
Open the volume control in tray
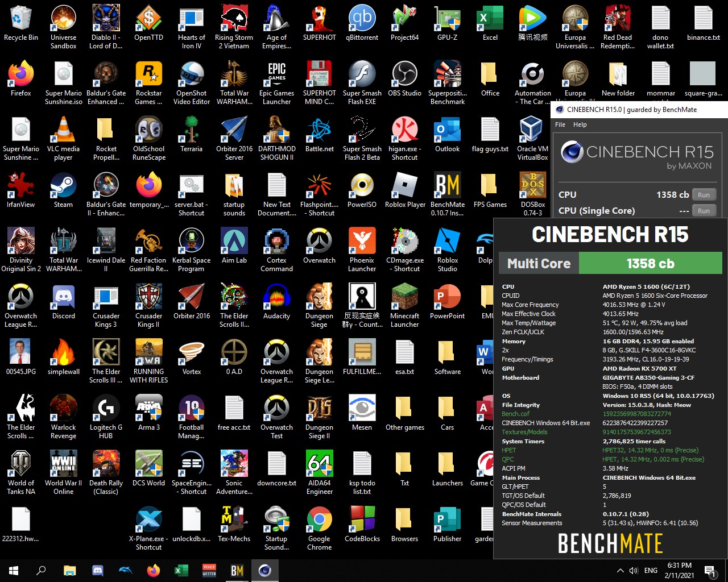tap(634, 571)
